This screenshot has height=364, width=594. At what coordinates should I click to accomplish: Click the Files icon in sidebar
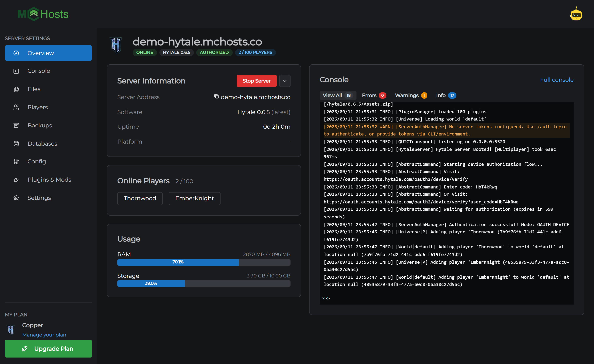pyautogui.click(x=16, y=89)
